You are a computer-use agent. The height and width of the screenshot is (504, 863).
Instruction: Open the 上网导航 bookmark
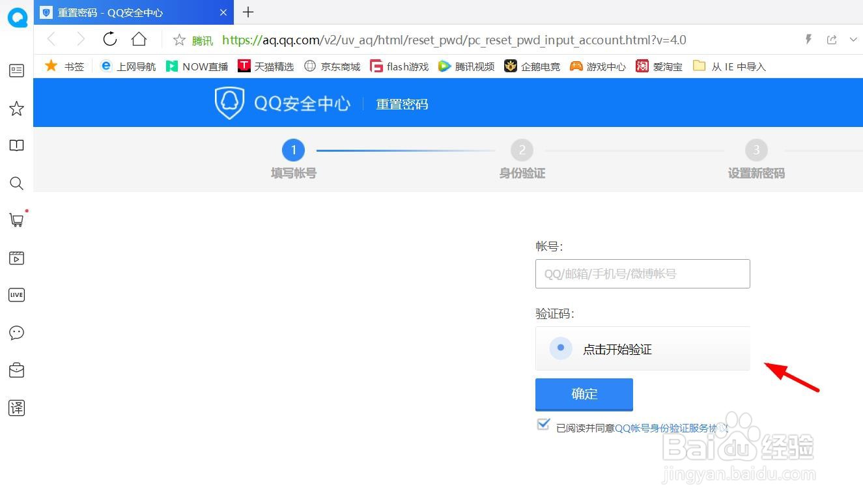coord(128,66)
